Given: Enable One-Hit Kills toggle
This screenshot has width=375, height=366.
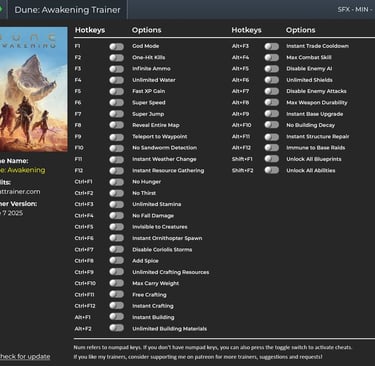Looking at the screenshot, I should (x=116, y=58).
